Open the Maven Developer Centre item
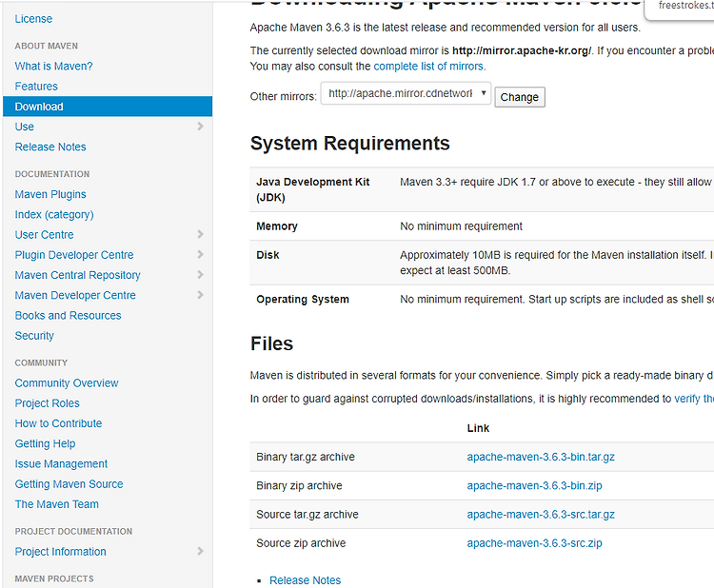 pos(75,295)
